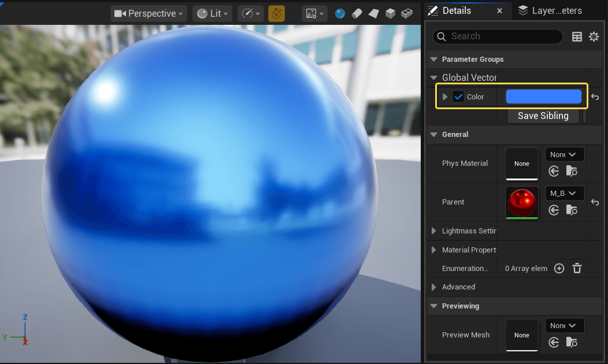Uncheck the Color parameter checkbox

click(x=458, y=96)
